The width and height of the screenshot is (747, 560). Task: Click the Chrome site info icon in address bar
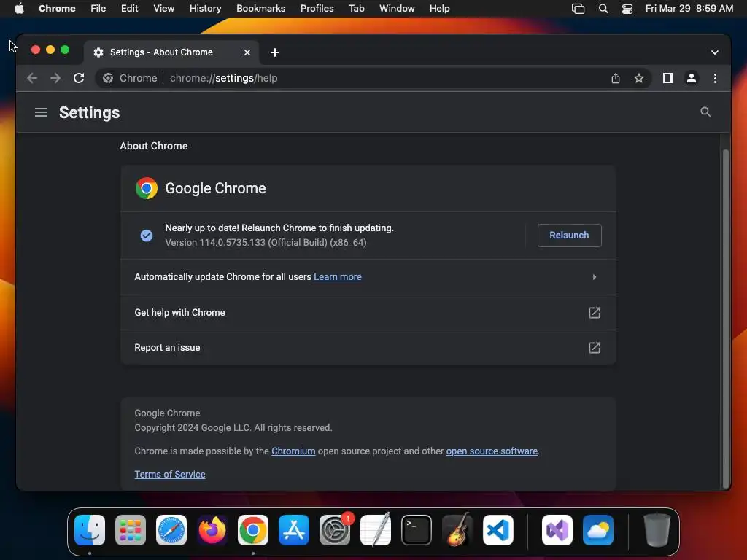point(108,78)
